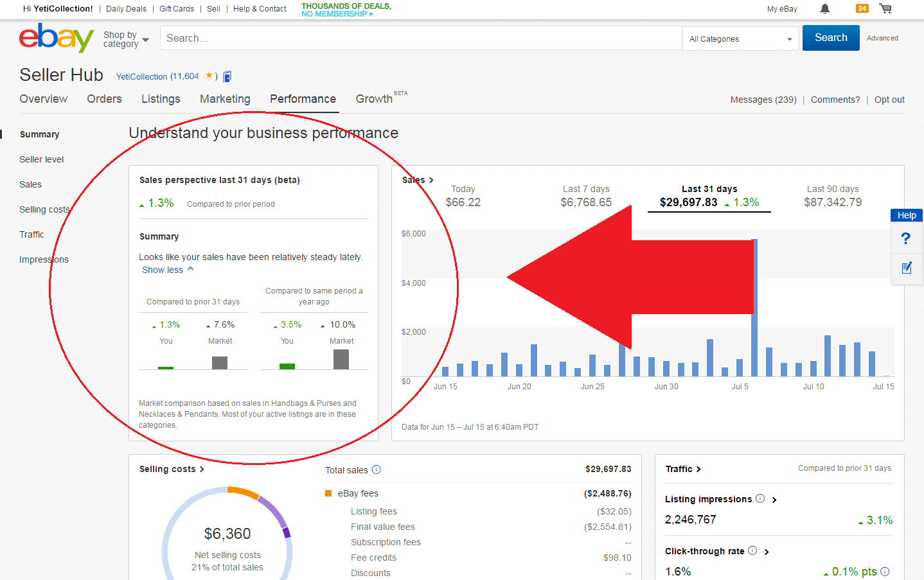The width and height of the screenshot is (924, 580).
Task: Switch to the Marketing tab
Action: click(x=225, y=99)
